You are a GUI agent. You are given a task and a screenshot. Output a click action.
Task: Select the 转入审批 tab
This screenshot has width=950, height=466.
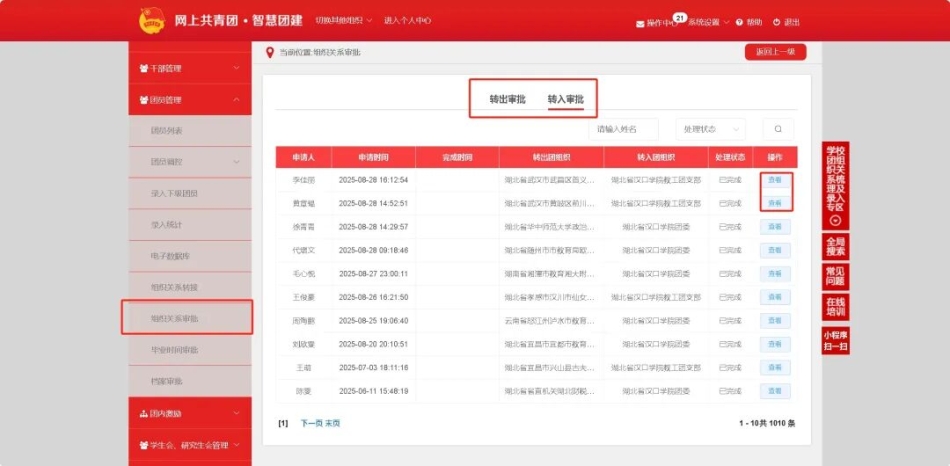[x=565, y=99]
